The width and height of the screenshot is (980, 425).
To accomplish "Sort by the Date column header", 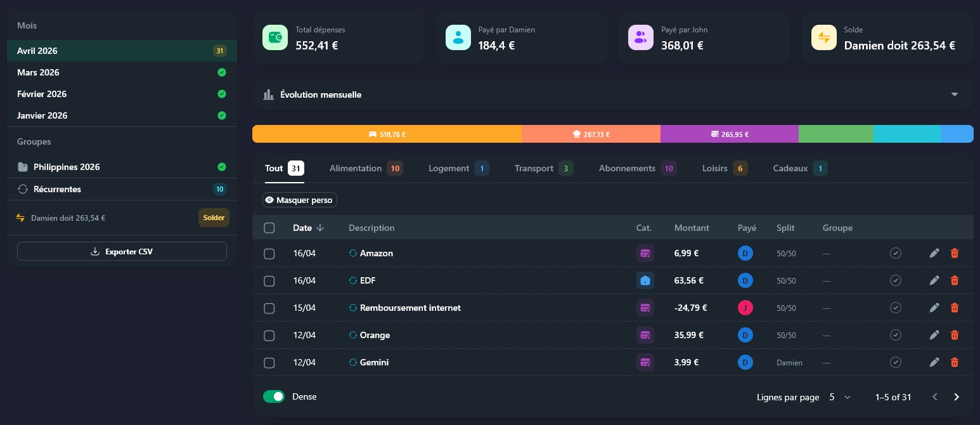I will pos(302,228).
